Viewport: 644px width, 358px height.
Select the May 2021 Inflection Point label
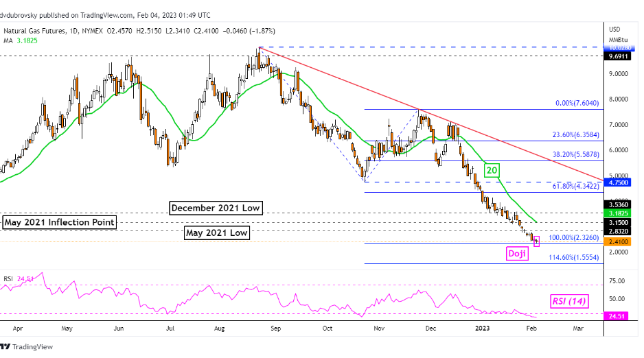pyautogui.click(x=59, y=222)
